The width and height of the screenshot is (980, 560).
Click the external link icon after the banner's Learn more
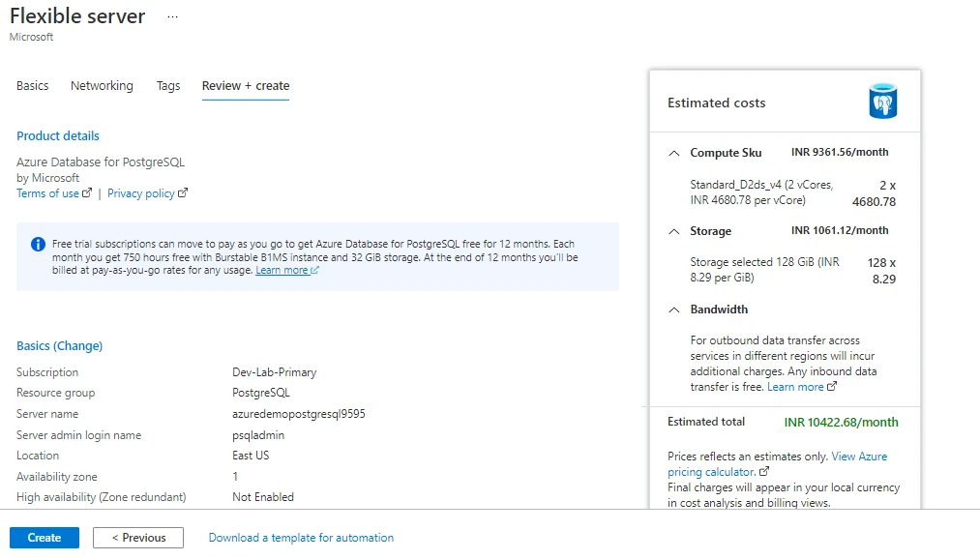(313, 271)
